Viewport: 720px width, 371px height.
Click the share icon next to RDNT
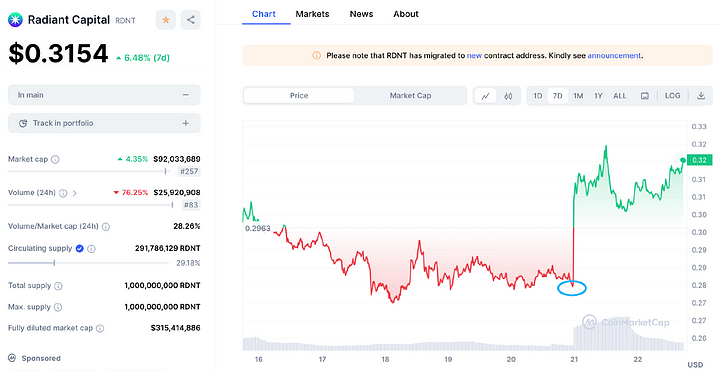[191, 20]
